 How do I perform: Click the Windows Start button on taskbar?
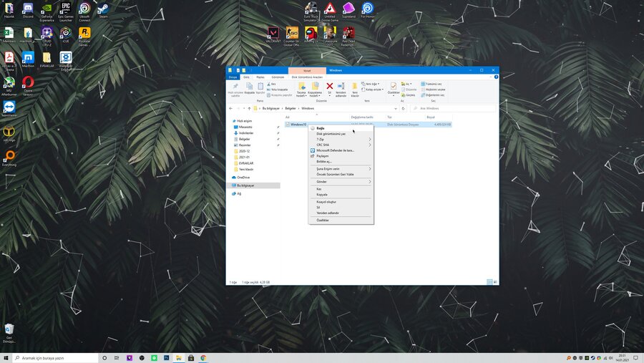point(6,357)
